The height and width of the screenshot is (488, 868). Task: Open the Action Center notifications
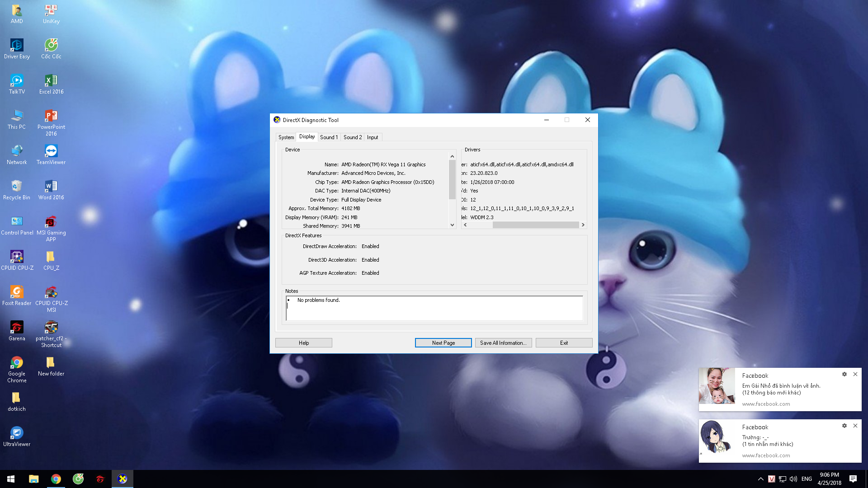click(853, 479)
